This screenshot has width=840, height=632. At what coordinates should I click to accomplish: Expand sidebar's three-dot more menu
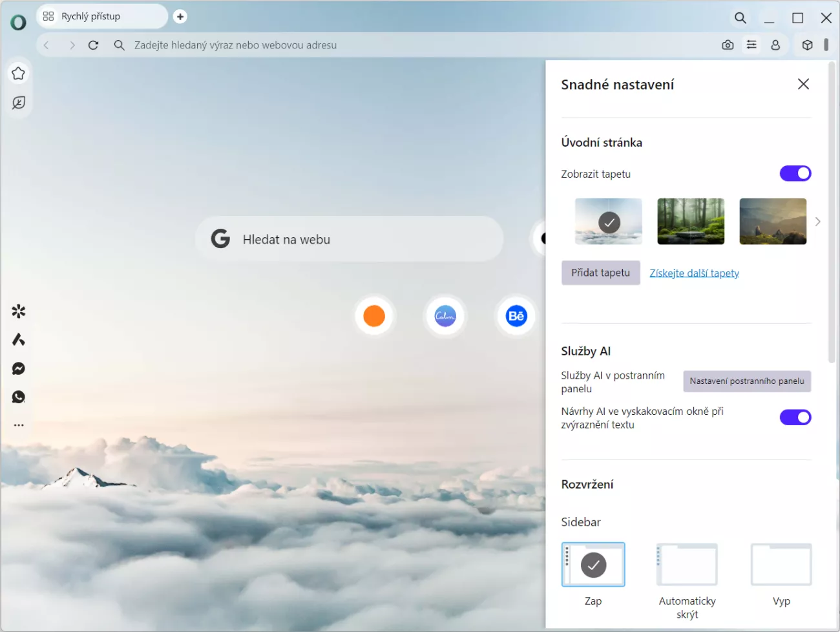19,425
